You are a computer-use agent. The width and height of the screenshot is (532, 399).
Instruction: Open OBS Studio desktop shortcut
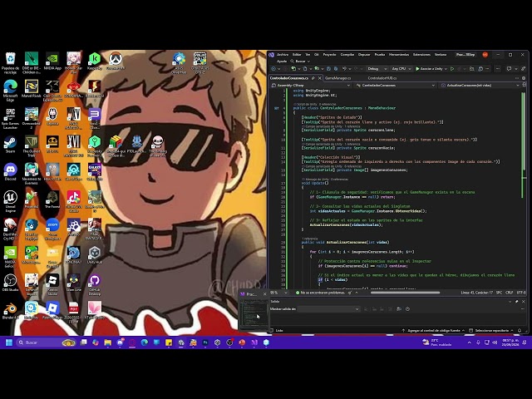coord(10,283)
